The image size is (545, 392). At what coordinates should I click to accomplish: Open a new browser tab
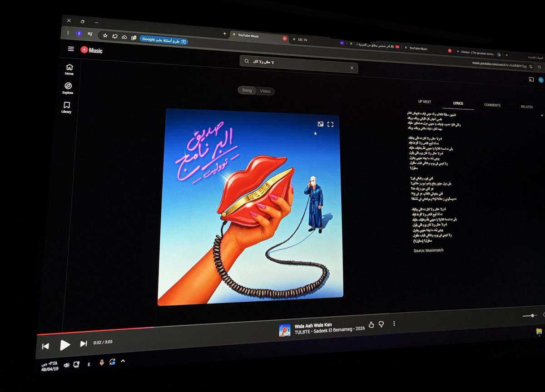pos(224,34)
